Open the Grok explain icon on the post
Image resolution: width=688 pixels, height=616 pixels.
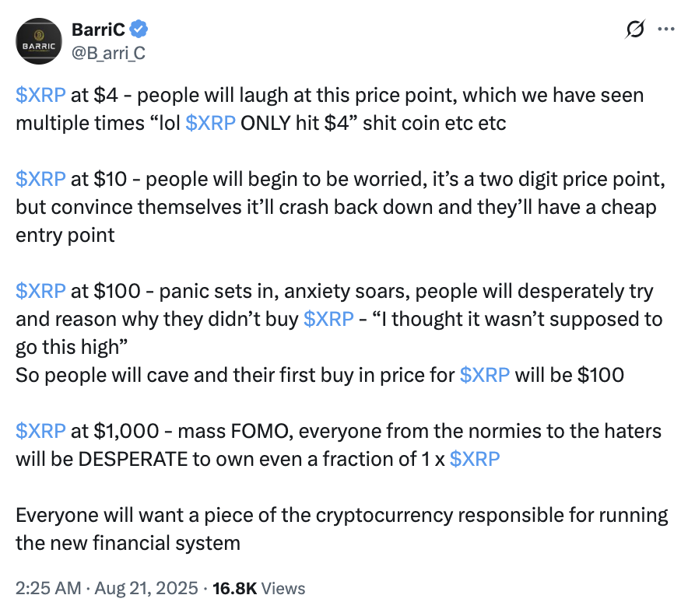(635, 30)
